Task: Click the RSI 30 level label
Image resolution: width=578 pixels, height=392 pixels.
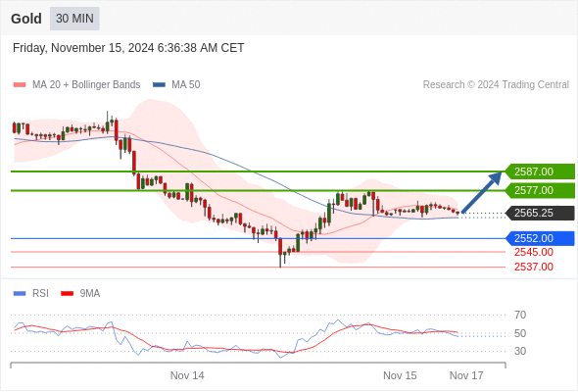Action: pos(520,352)
